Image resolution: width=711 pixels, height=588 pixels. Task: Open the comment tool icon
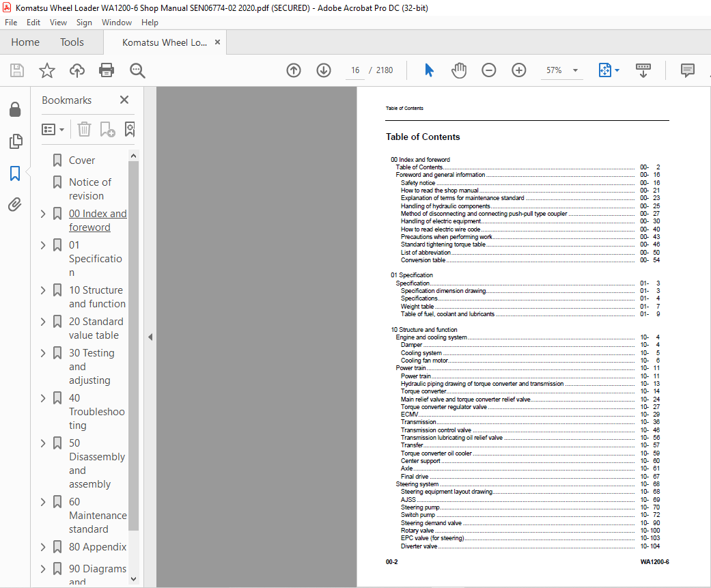pos(687,70)
